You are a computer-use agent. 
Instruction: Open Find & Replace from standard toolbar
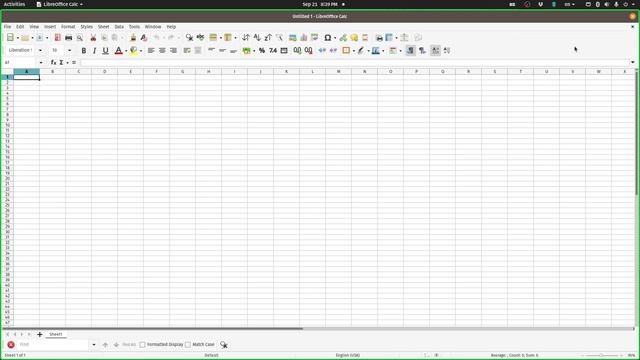[189, 38]
